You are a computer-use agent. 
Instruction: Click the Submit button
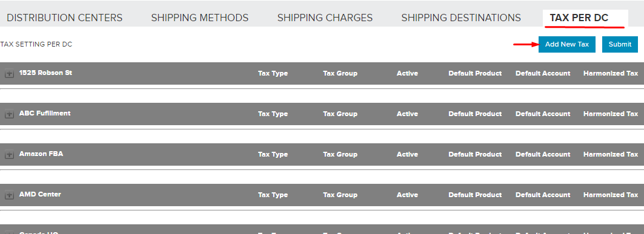pos(620,44)
